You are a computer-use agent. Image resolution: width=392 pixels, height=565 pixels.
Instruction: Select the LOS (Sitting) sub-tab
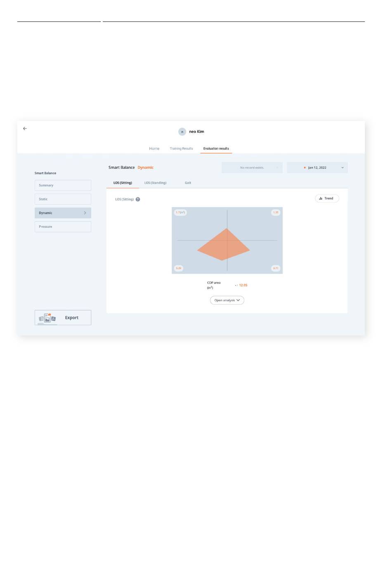[123, 183]
